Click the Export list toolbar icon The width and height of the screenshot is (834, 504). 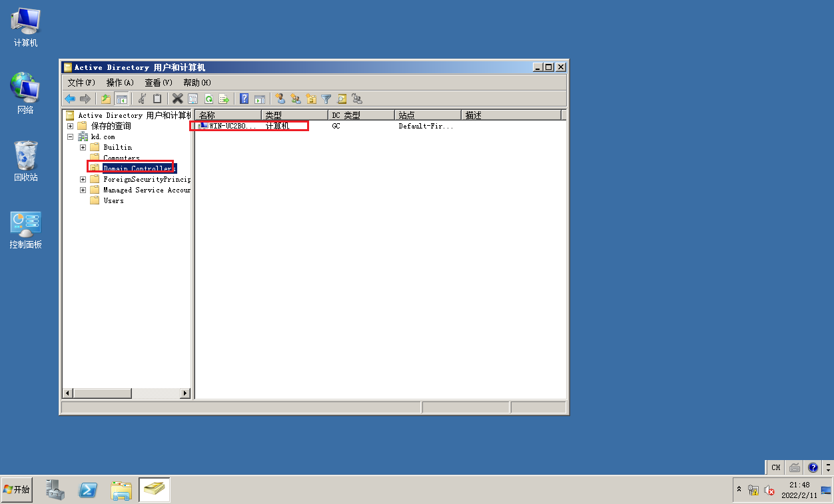pyautogui.click(x=224, y=99)
